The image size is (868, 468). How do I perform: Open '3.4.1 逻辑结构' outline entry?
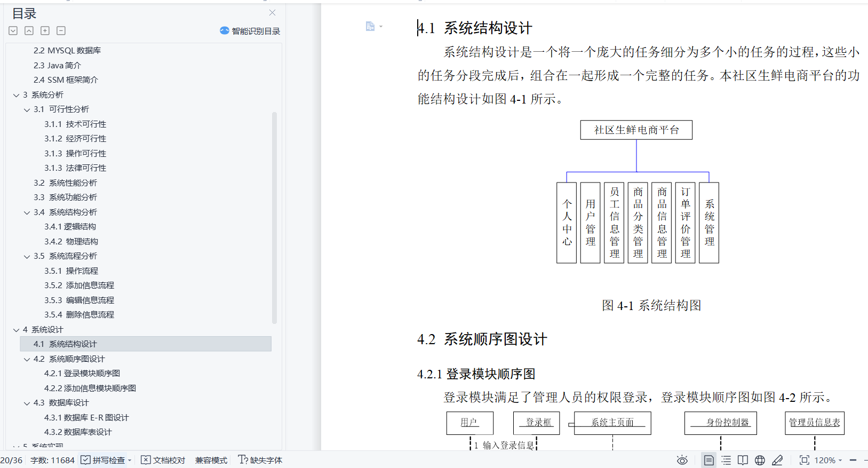[x=70, y=226]
